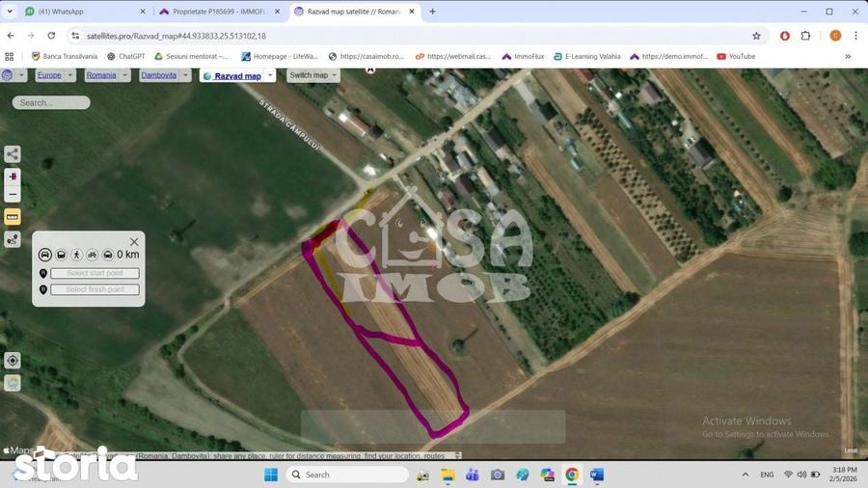Screen dimensions: 868x488
Task: Bookmark this page with star icon
Action: 756,36
